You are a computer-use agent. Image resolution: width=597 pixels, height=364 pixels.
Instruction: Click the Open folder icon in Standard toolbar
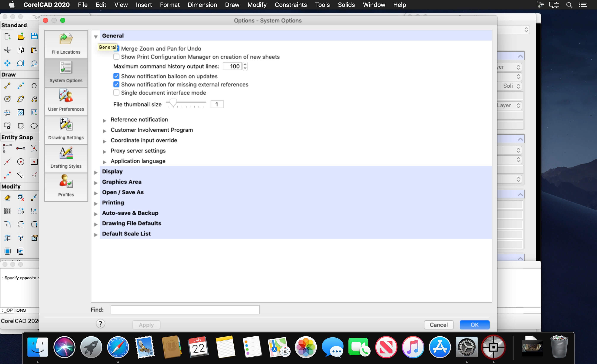click(21, 37)
